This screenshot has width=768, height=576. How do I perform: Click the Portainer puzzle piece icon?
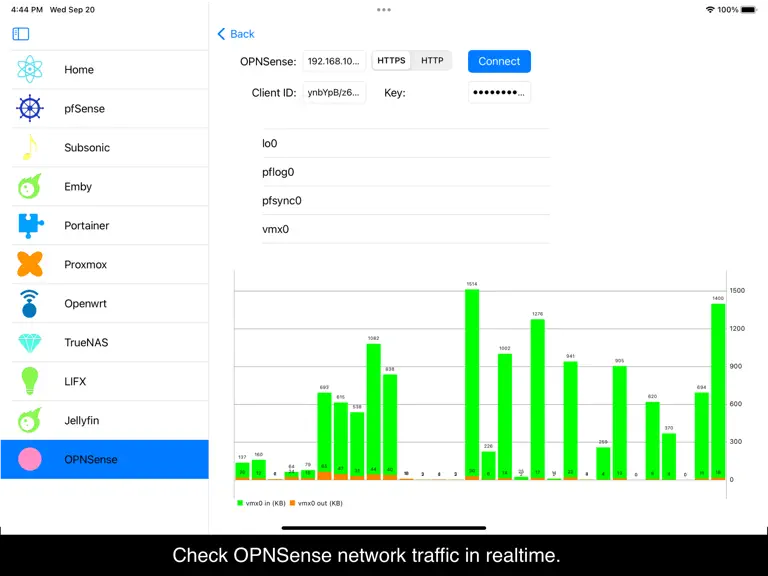click(30, 226)
